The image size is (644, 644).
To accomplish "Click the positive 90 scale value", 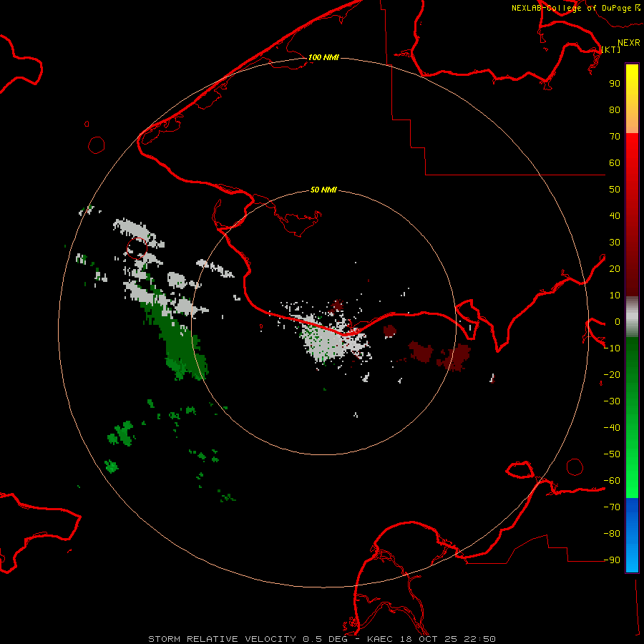I will (615, 84).
